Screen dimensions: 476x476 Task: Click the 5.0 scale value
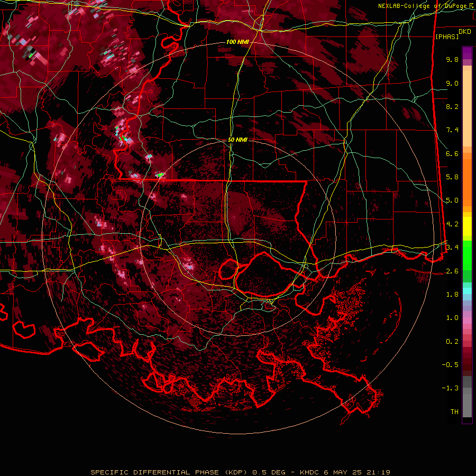click(452, 200)
